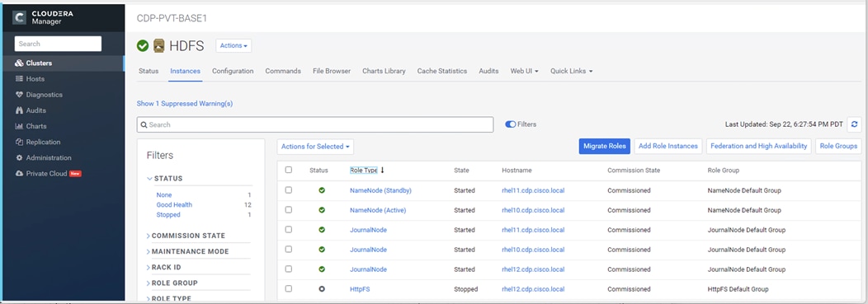Screen dimensions: 868x304
Task: Open the Commands tab
Action: pos(283,72)
